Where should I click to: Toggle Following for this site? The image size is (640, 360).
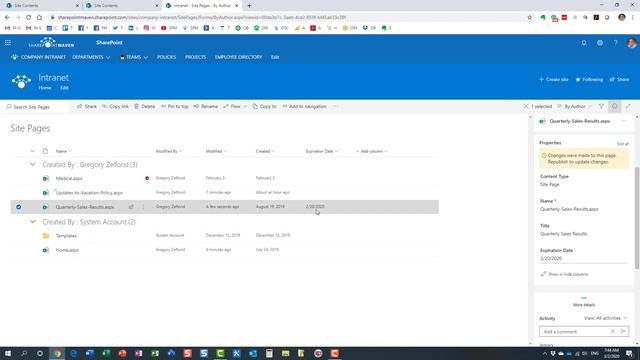point(589,80)
